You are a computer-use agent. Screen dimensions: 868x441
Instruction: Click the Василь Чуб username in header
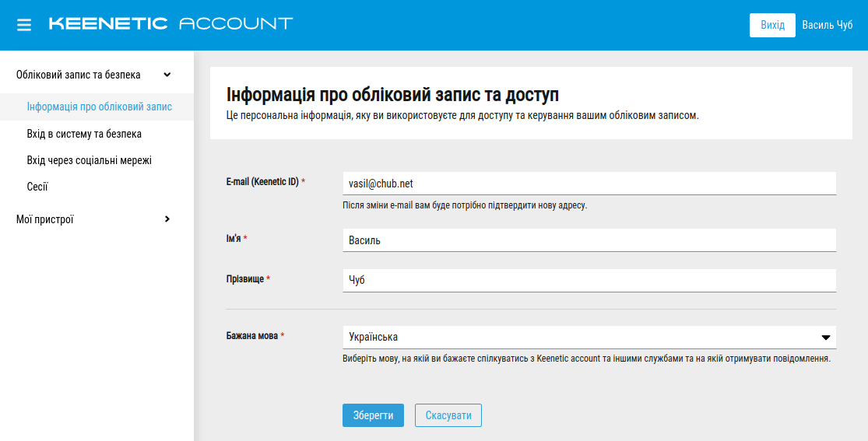[827, 25]
